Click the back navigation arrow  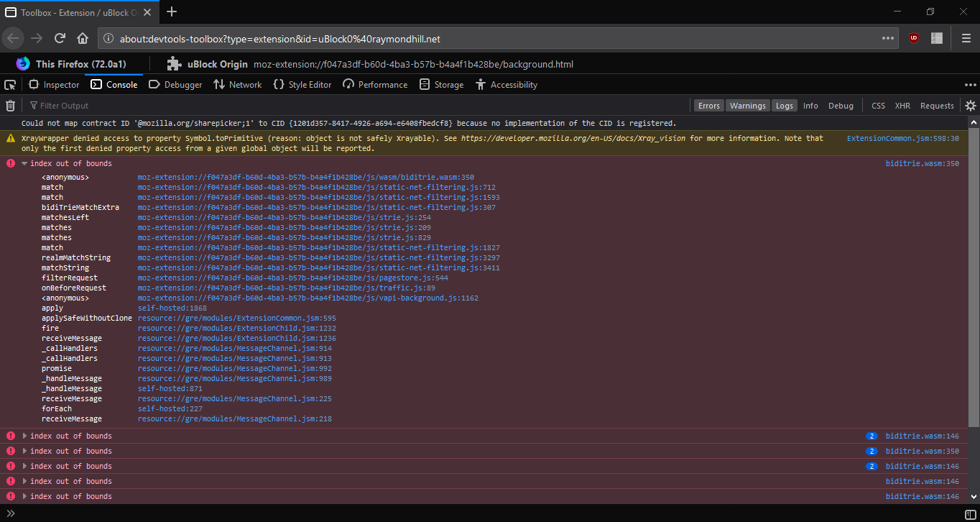tap(14, 38)
